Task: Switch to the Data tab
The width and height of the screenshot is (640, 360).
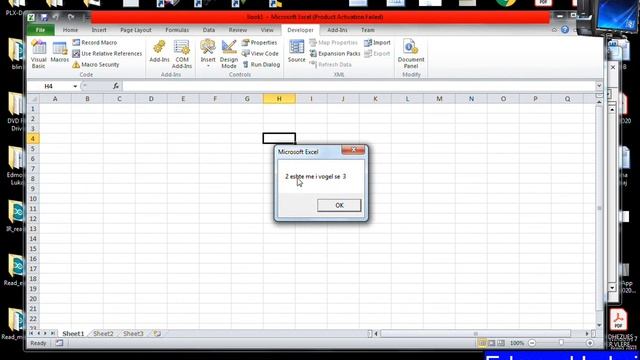Action: pyautogui.click(x=209, y=30)
